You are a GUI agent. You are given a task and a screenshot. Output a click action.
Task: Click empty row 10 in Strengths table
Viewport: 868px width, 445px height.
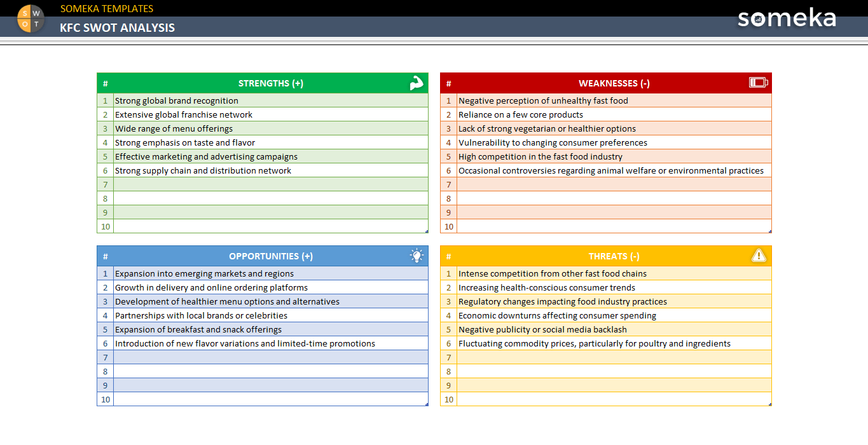tap(271, 226)
